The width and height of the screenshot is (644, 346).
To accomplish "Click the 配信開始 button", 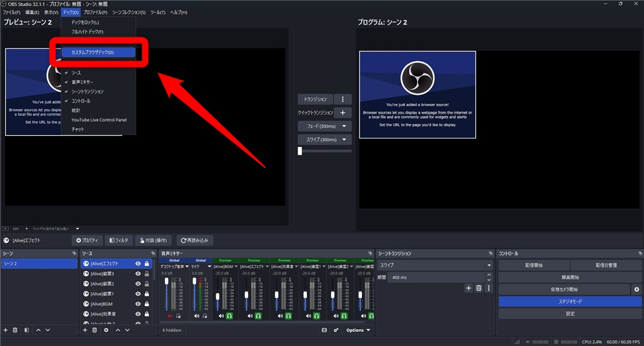I will 534,265.
